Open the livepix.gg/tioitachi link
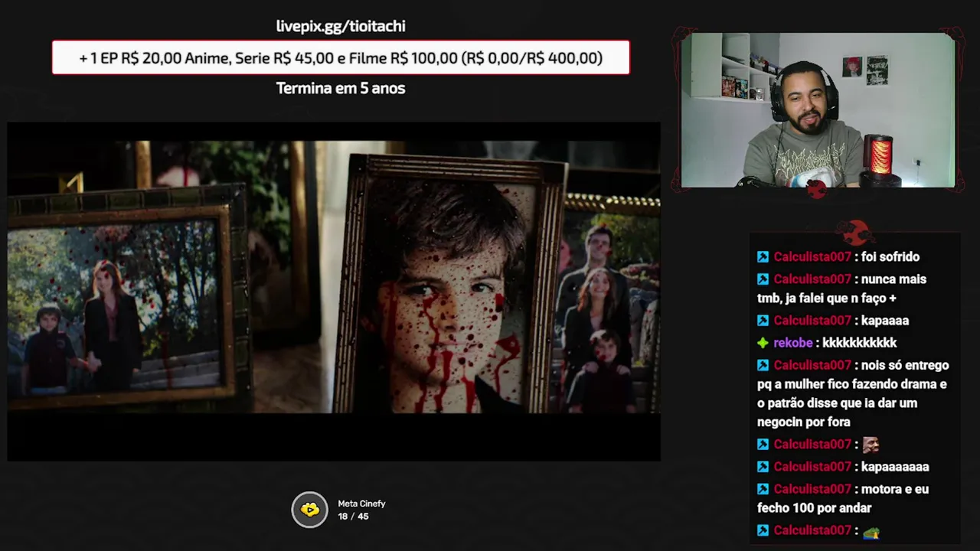Image resolution: width=980 pixels, height=551 pixels. (x=341, y=26)
